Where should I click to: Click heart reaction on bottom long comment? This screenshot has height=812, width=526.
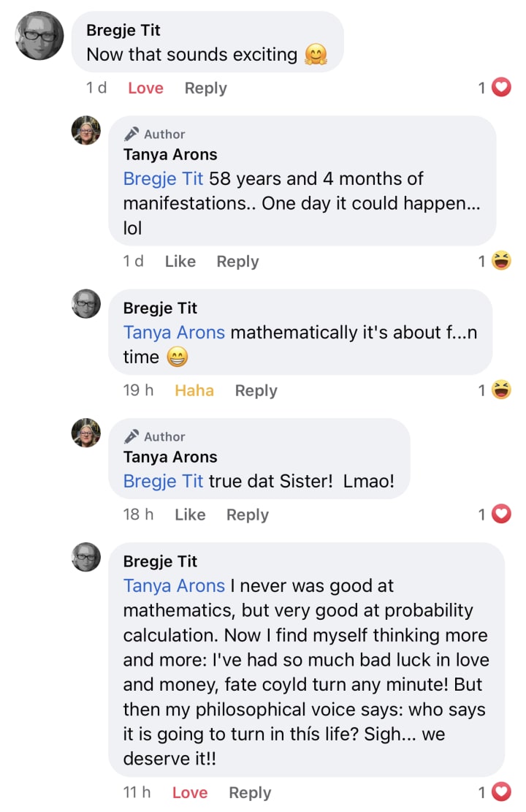(500, 792)
